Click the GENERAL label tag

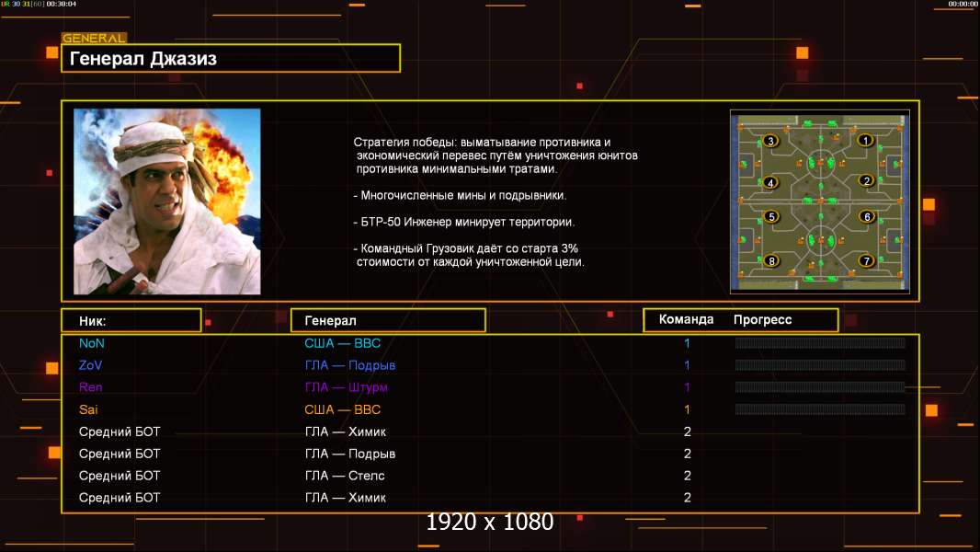(95, 38)
